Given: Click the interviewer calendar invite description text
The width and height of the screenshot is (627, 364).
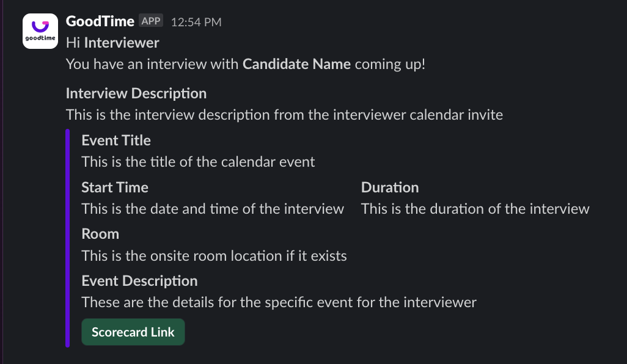Looking at the screenshot, I should 284,115.
